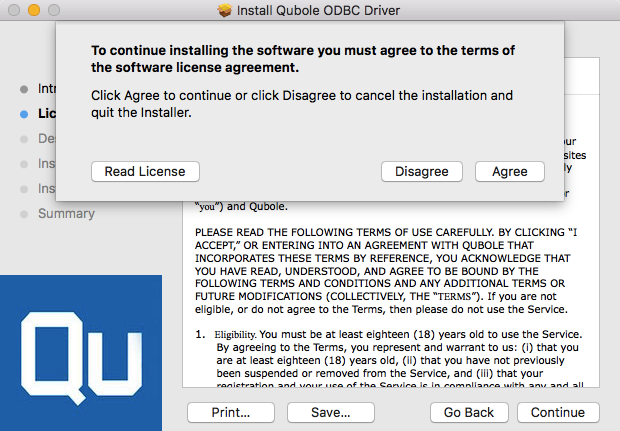Click the license terms text area
This screenshot has height=431, width=620.
[391, 295]
